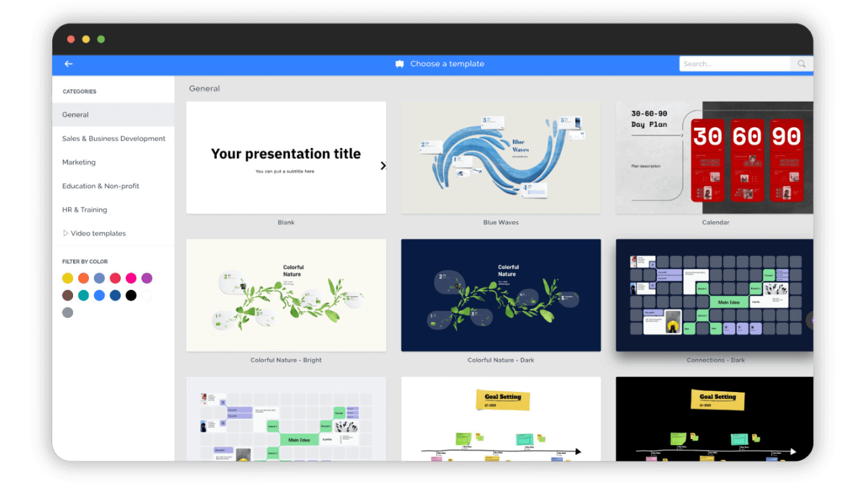This screenshot has width=868, height=488.
Task: Click the magnifying glass search icon
Action: pyautogui.click(x=801, y=64)
